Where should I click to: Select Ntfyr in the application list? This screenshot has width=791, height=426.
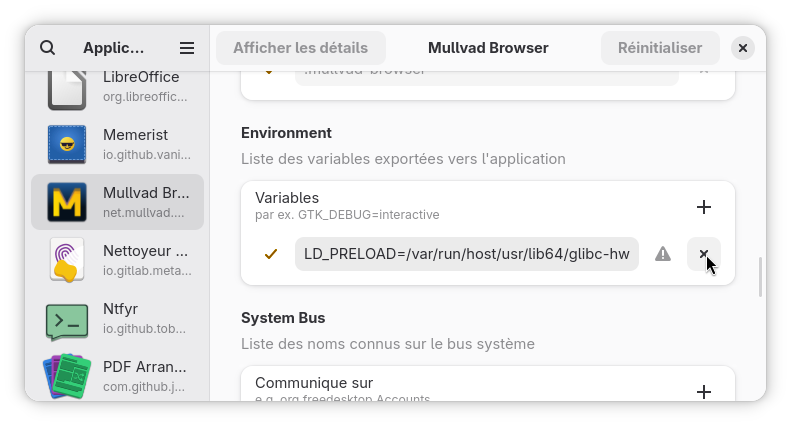coord(118,318)
